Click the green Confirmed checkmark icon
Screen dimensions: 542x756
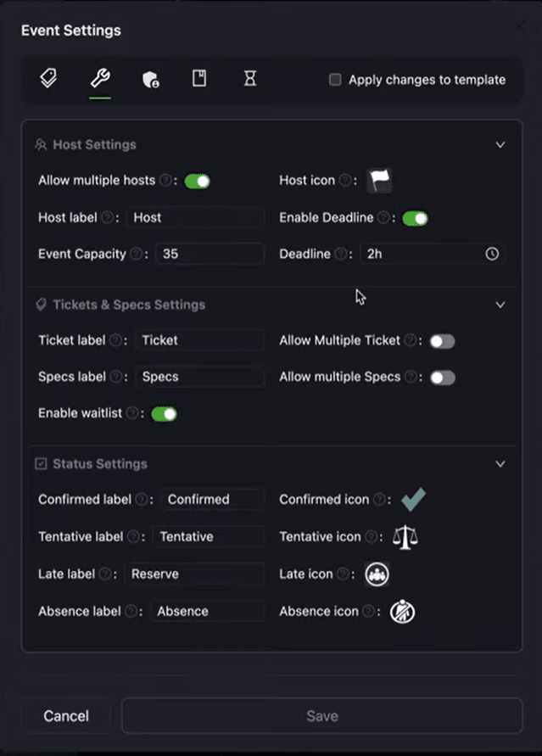413,500
